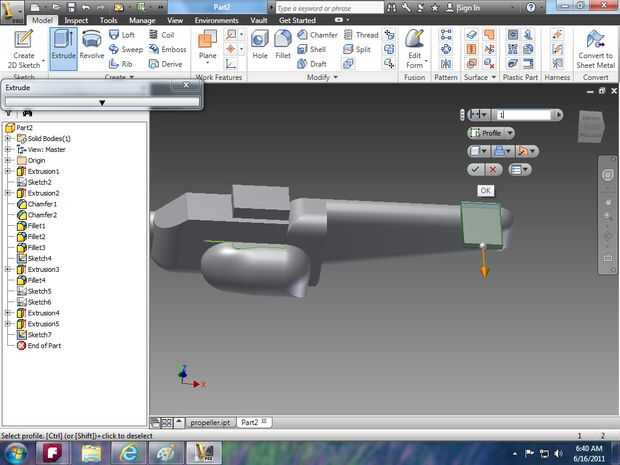Click the OK checkmark in mini-toolbar
The image size is (620, 465).
476,170
